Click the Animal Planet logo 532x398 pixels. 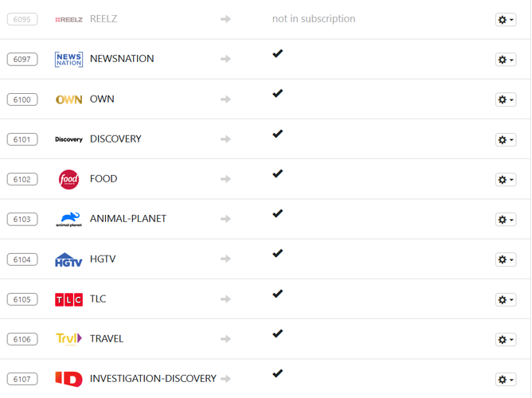click(x=68, y=219)
